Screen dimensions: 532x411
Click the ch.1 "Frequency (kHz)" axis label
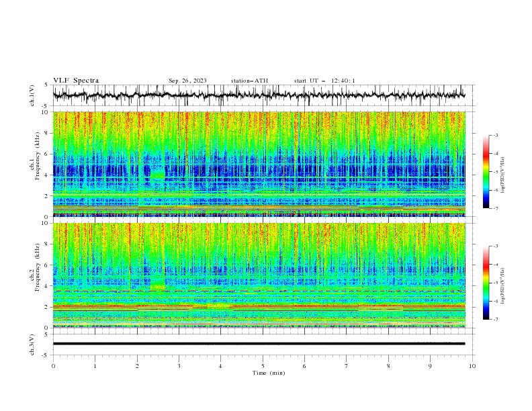point(38,154)
